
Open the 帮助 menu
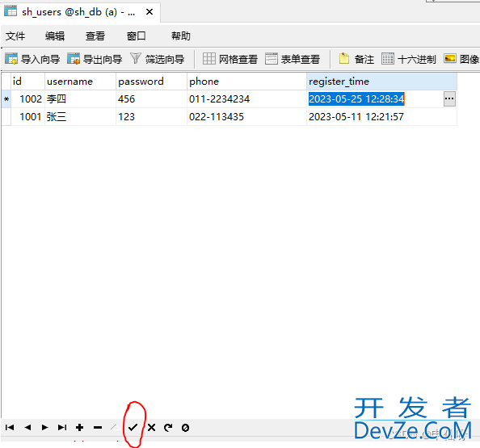click(x=181, y=36)
